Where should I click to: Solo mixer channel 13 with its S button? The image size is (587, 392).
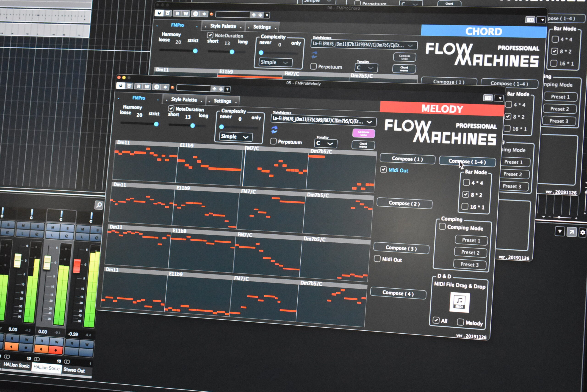[x=67, y=228]
